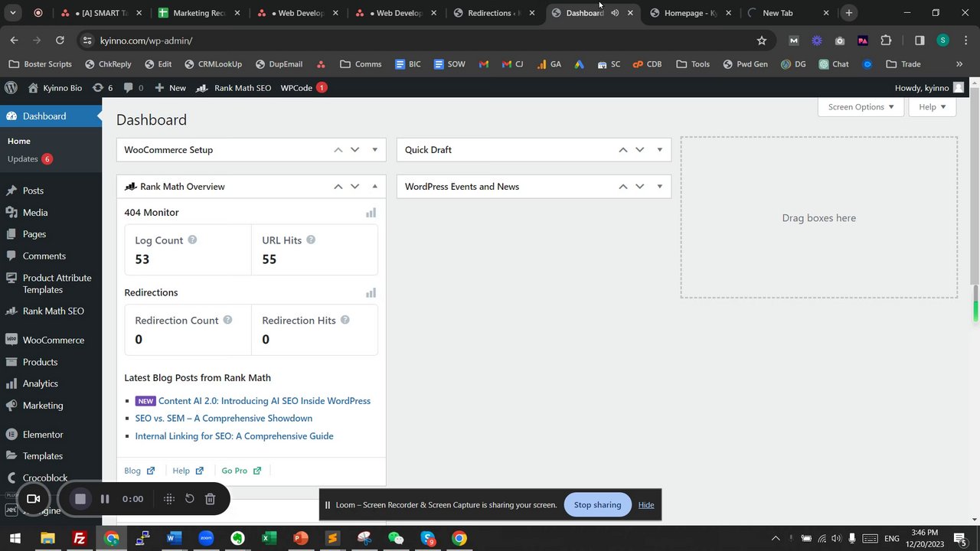980x551 pixels.
Task: Open the WPCode admin bar item
Action: coord(304,88)
